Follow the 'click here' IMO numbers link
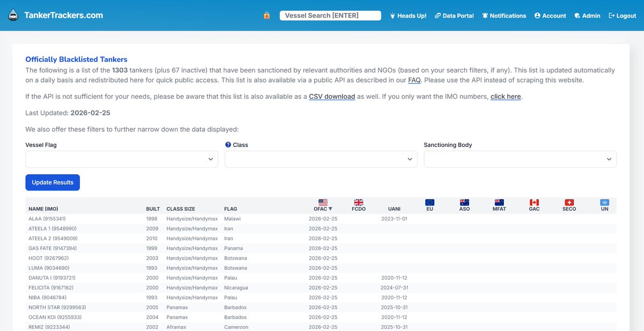The height and width of the screenshot is (331, 644). coord(506,97)
